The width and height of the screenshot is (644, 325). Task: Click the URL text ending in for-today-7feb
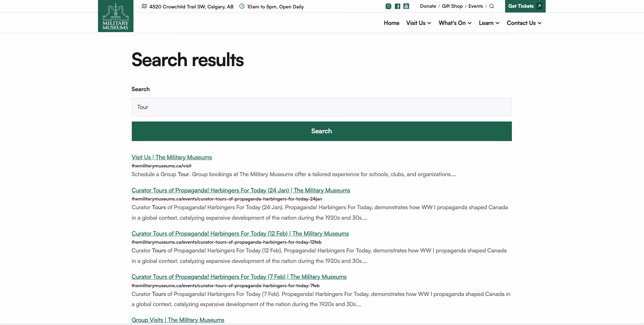pos(225,286)
